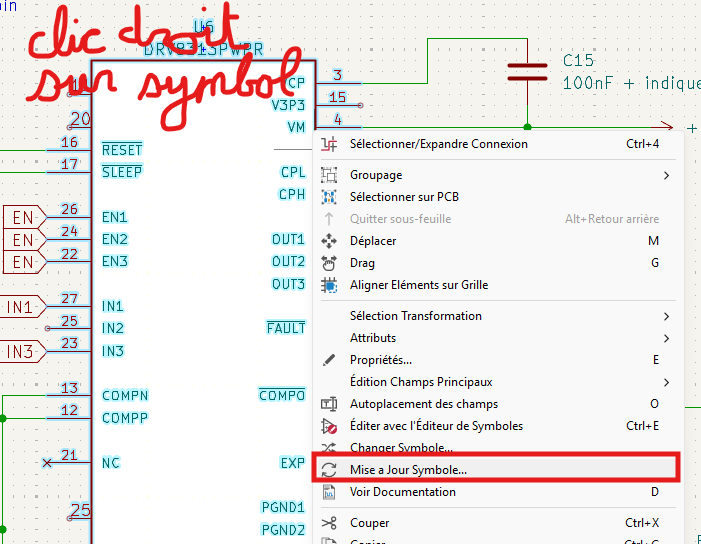The image size is (701, 544).
Task: Click the C15 capacitor symbol
Action: coord(528,72)
